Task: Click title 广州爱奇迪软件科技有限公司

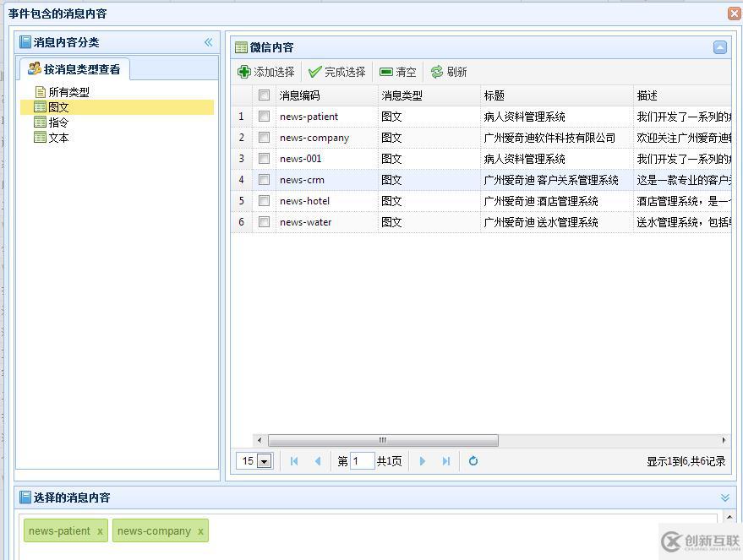Action: point(549,138)
